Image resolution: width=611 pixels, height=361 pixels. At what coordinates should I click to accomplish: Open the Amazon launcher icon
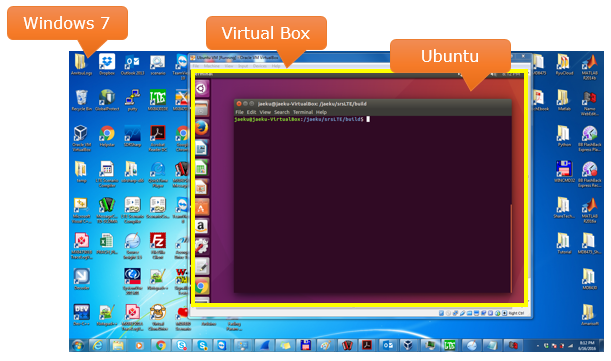click(x=201, y=226)
